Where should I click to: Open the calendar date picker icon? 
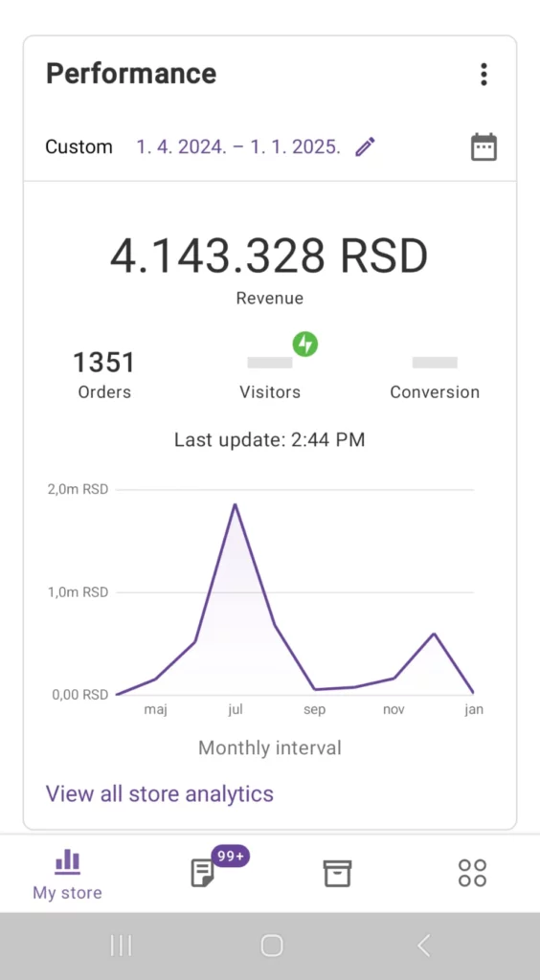(484, 146)
